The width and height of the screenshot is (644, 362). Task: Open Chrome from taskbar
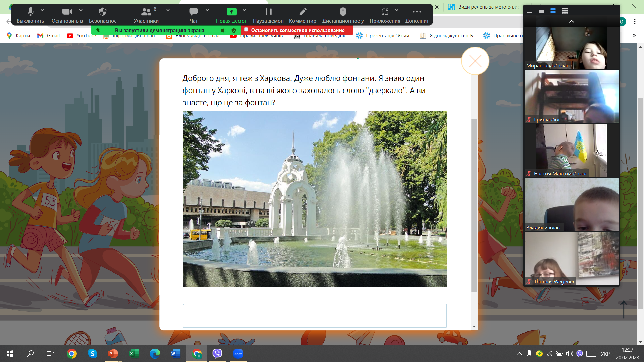click(x=71, y=354)
